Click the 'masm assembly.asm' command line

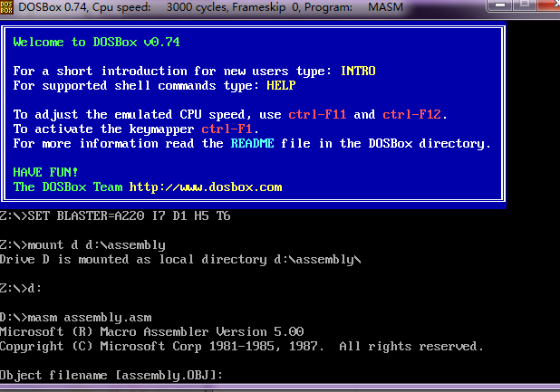pyautogui.click(x=76, y=318)
